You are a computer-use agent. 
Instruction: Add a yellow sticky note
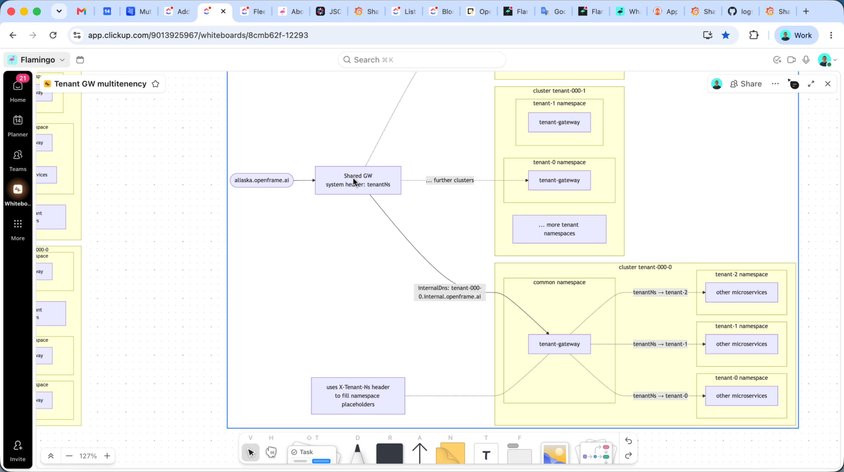tap(450, 454)
